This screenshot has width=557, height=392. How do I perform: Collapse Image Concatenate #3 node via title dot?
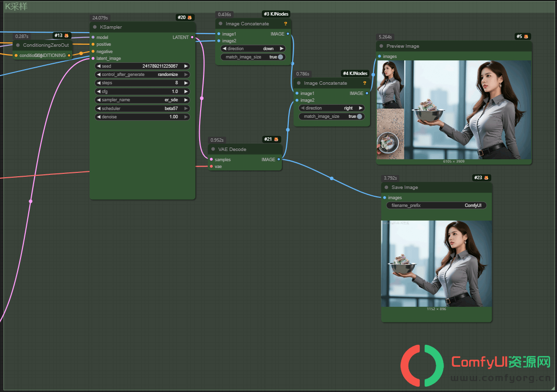pos(221,24)
